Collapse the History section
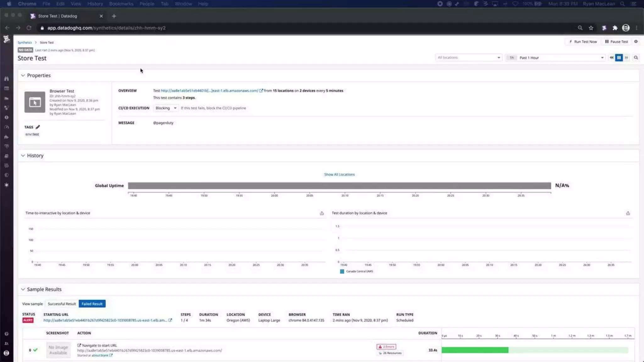The height and width of the screenshot is (362, 644). click(x=23, y=156)
